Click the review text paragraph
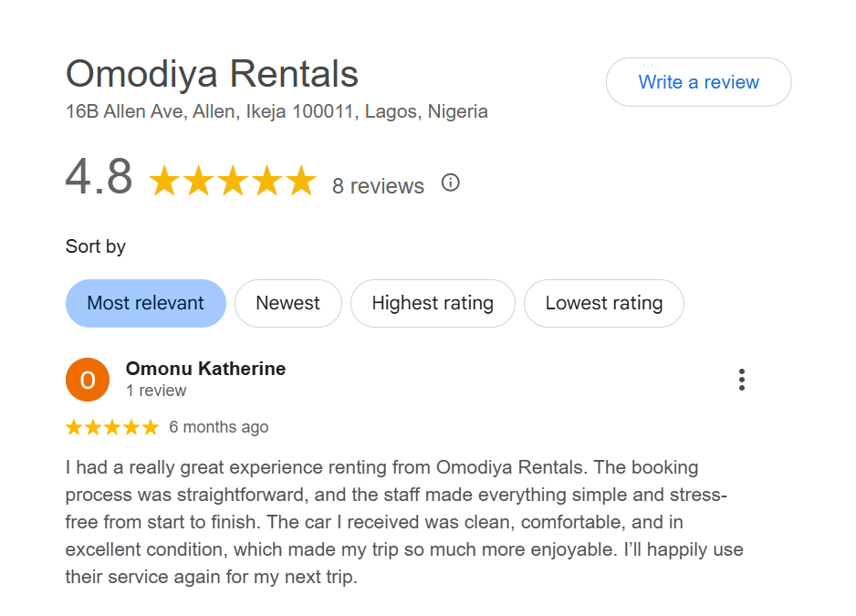856x616 pixels. pos(402,522)
